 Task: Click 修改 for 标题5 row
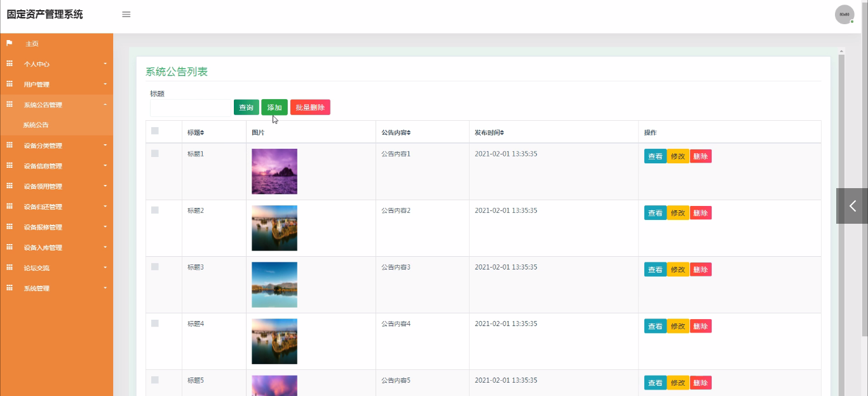point(678,383)
